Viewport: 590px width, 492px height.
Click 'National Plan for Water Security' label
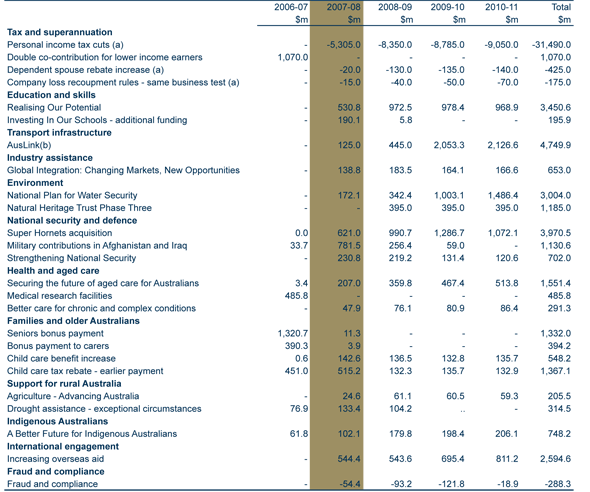coord(72,195)
